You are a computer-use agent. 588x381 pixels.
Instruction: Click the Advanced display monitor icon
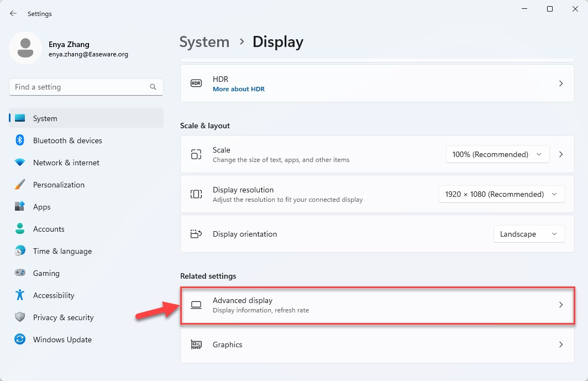[196, 305]
